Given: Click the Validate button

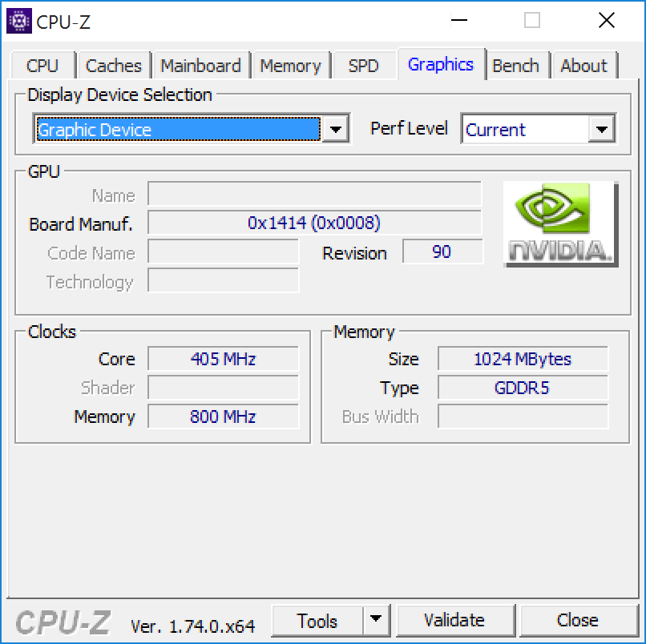Looking at the screenshot, I should point(455,620).
